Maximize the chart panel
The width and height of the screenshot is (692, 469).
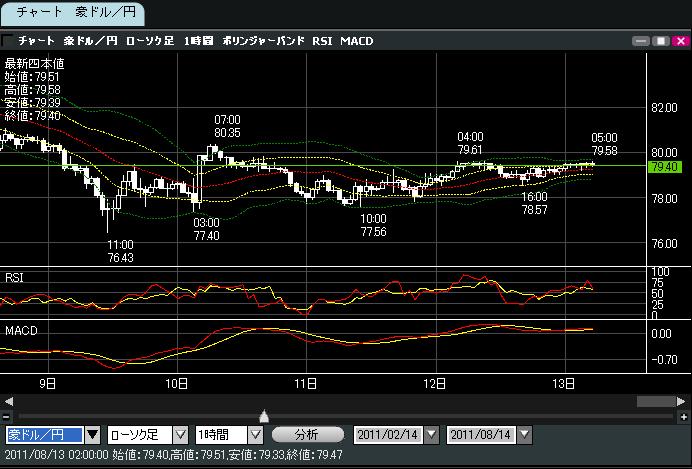click(x=660, y=41)
